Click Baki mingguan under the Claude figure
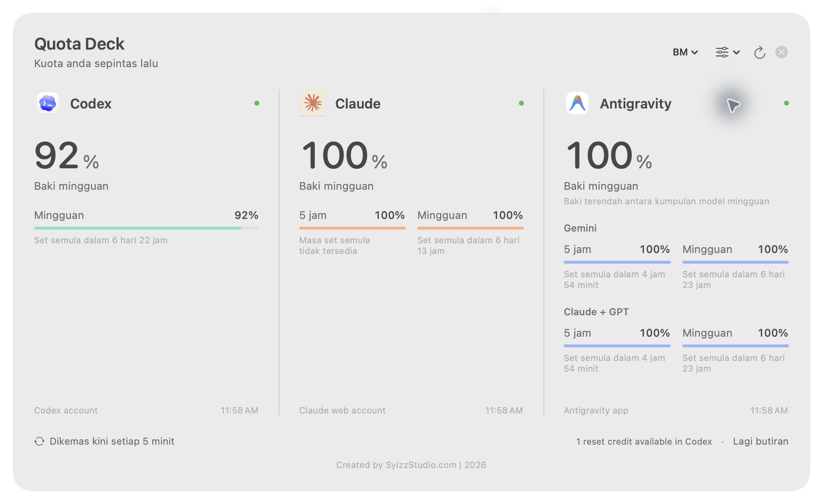The image size is (823, 504). point(336,186)
